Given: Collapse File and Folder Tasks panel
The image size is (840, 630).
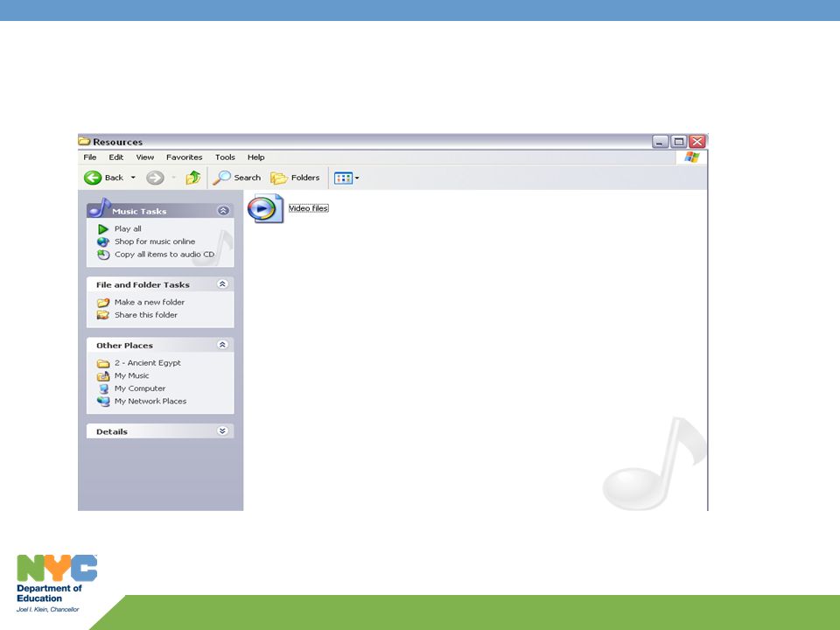Looking at the screenshot, I should (222, 283).
